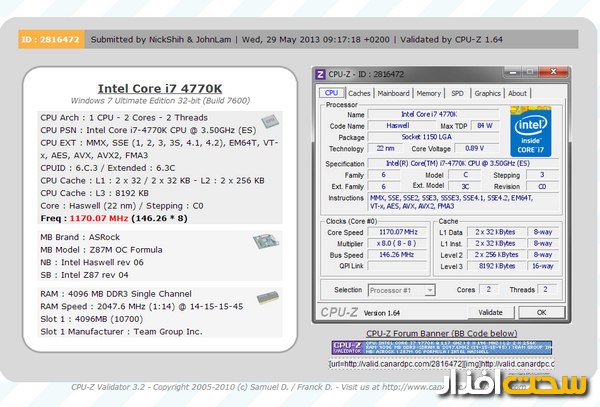Click the Intel inside Core i7 logo
Image resolution: width=600 pixels, height=407 pixels.
[x=530, y=132]
